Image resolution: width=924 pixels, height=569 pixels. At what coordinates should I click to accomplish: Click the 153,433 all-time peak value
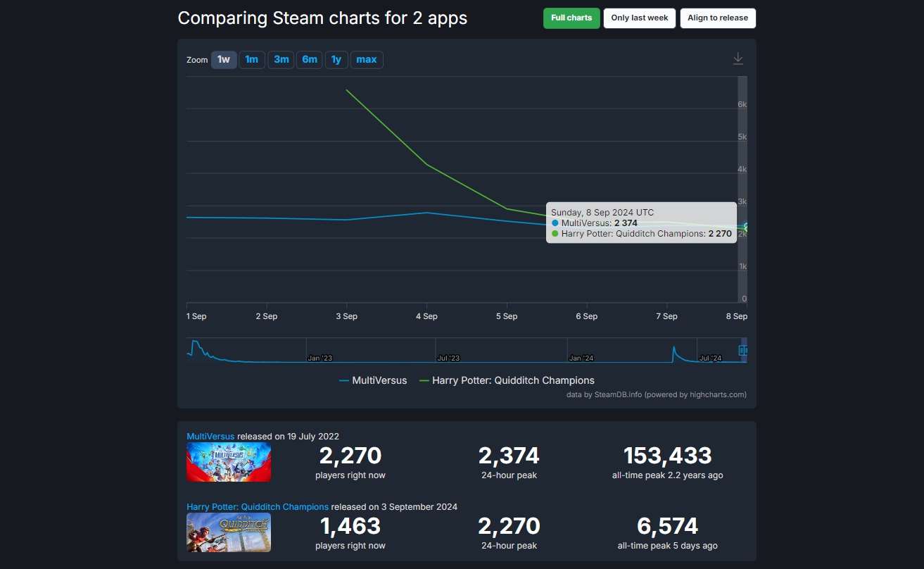[667, 456]
